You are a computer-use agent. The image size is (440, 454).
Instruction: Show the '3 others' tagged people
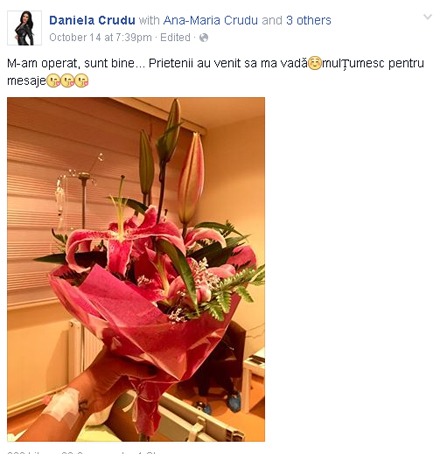309,20
